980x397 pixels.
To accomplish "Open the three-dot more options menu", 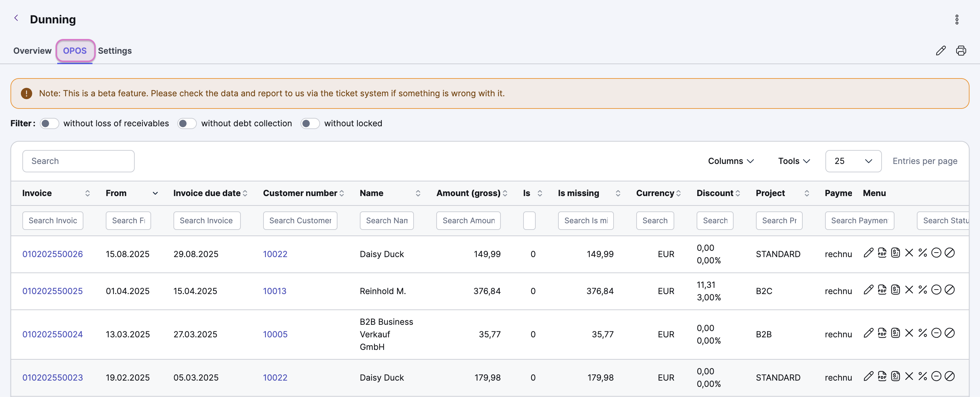I will tap(957, 20).
